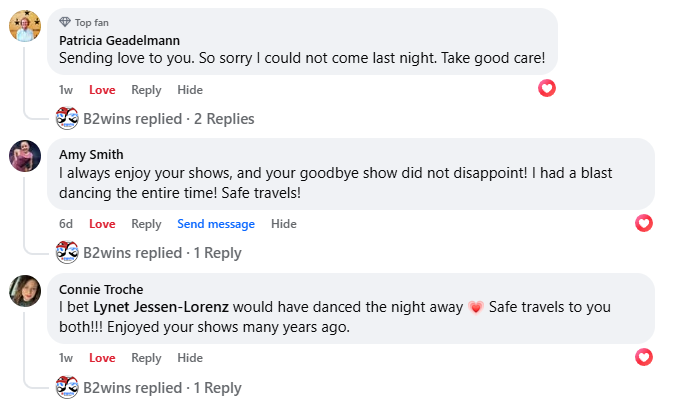Click B2wins avatar under Connie's comment
The height and width of the screenshot is (404, 677).
[67, 388]
